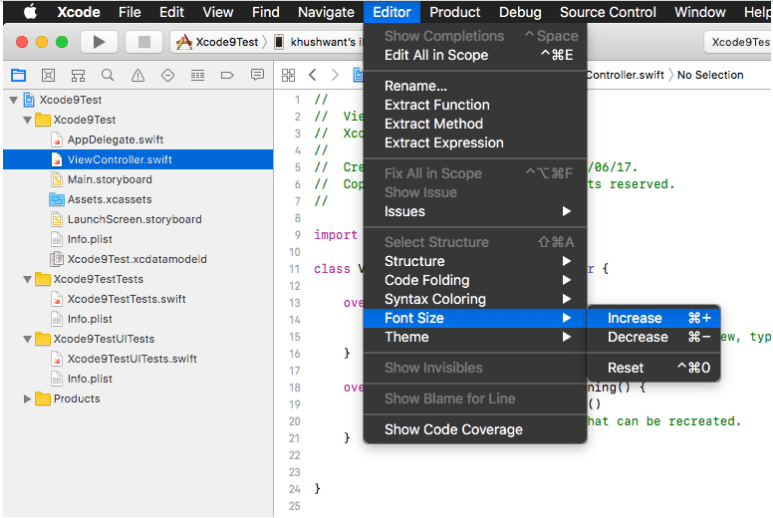Collapse the Xcode9TestTests folder
Screen dimensions: 773x518
[x=28, y=279]
